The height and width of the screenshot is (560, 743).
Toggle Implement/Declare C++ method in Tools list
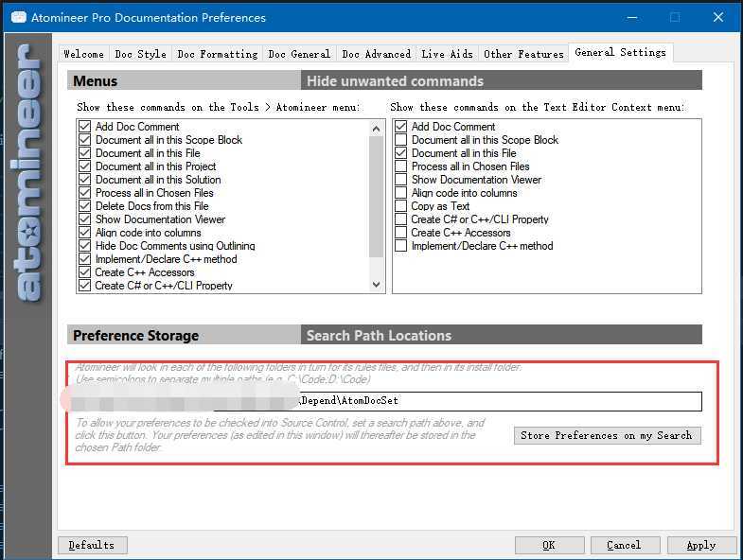click(x=85, y=259)
